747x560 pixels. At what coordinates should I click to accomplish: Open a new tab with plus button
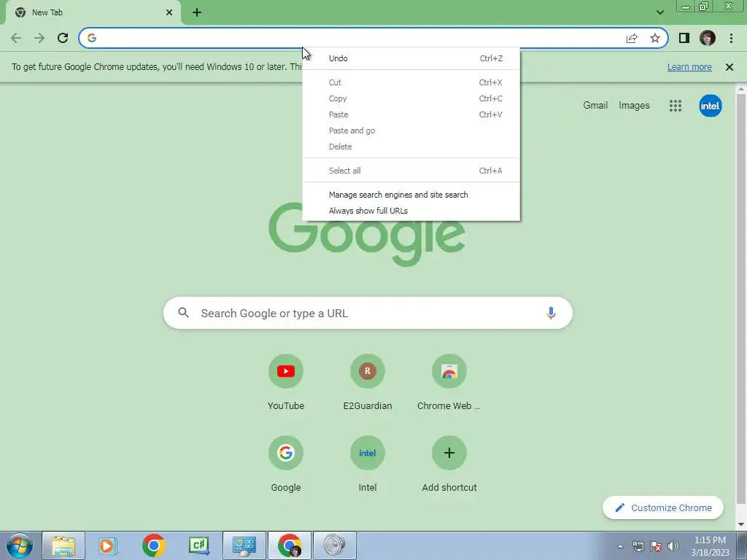pos(197,12)
